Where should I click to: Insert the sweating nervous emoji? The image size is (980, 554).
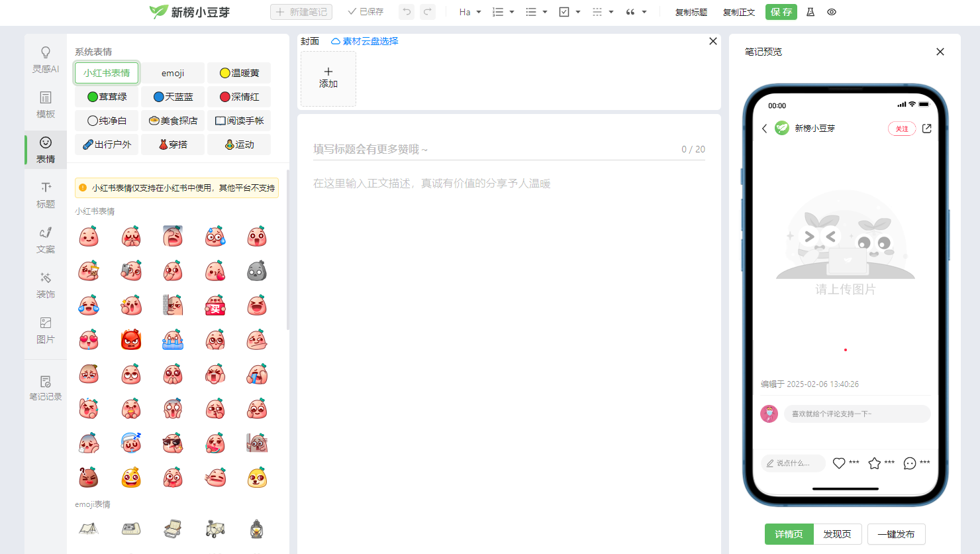(x=215, y=237)
